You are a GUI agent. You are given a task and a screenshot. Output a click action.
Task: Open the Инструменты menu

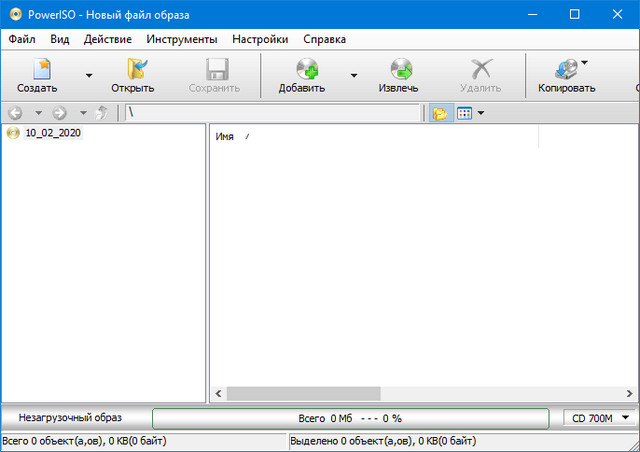coord(181,39)
